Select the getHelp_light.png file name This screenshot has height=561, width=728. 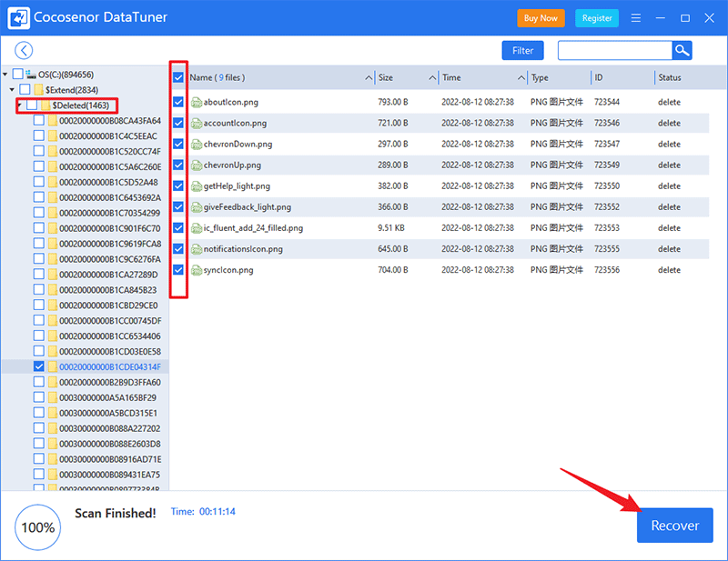[237, 186]
